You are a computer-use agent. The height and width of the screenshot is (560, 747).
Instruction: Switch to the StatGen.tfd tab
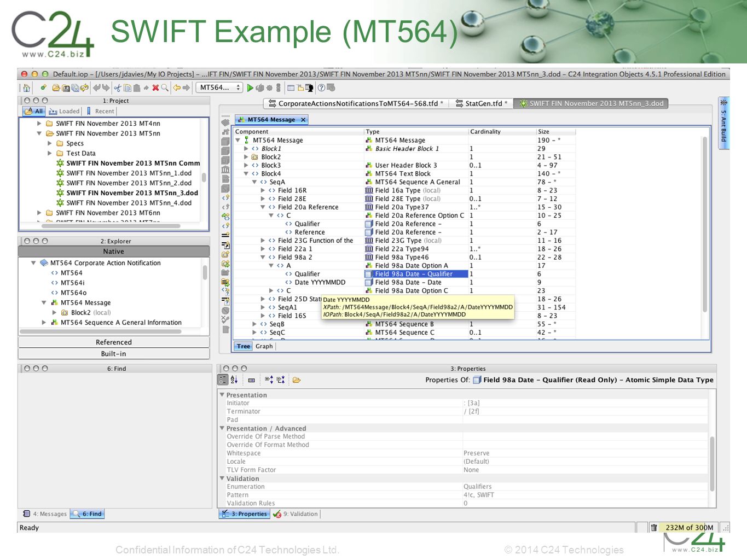tap(482, 103)
